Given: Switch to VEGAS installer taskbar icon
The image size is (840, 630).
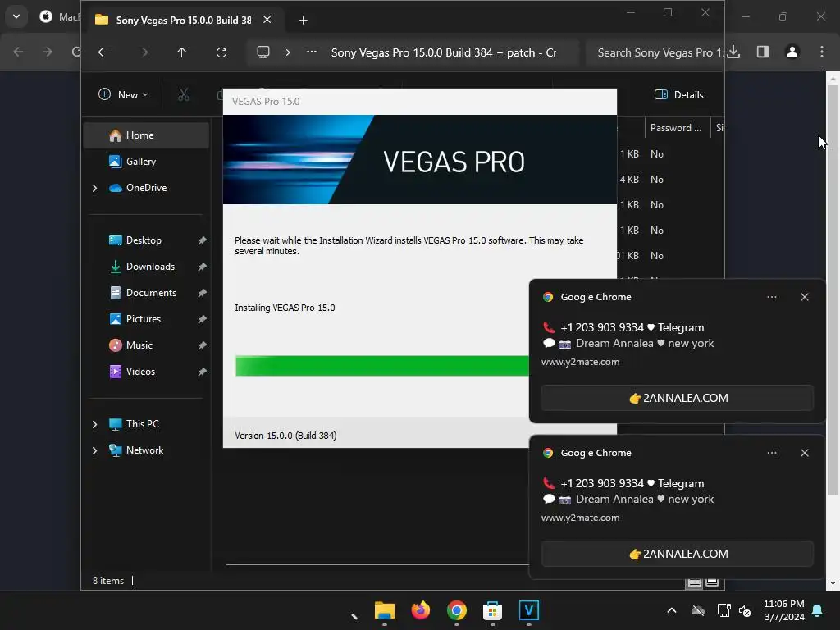Looking at the screenshot, I should click(529, 610).
